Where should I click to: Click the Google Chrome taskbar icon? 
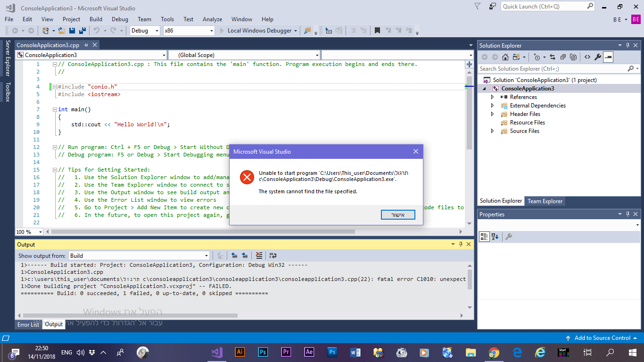pos(494,352)
